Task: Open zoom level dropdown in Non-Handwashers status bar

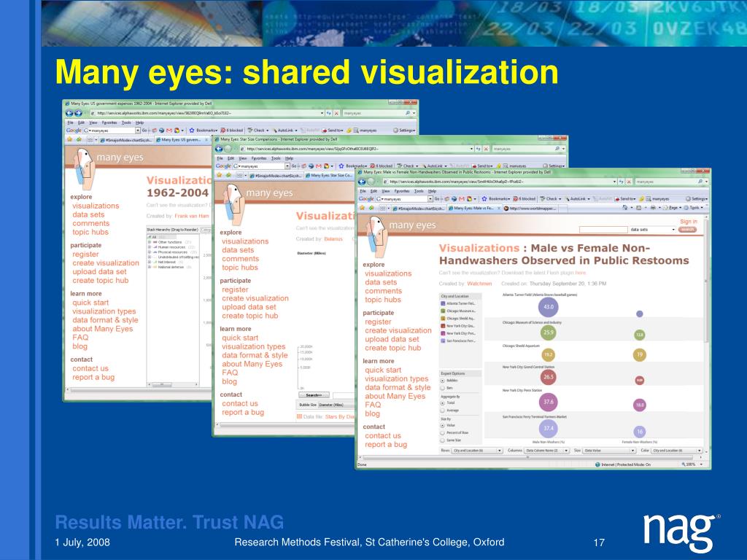Action: tap(701, 464)
